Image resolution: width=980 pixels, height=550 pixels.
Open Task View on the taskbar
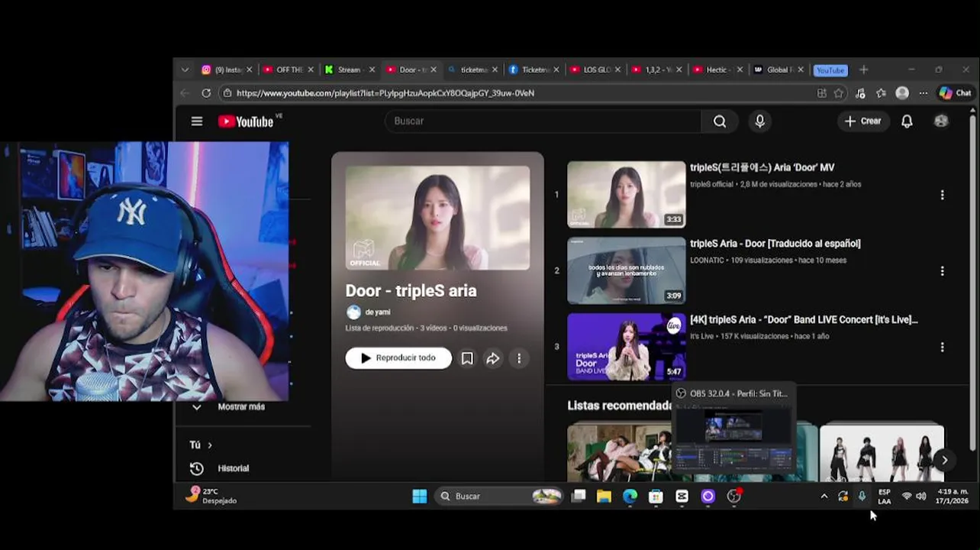pyautogui.click(x=579, y=497)
